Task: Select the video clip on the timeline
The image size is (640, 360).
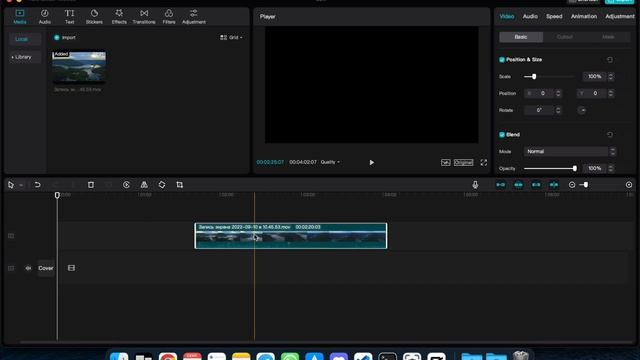Action: pos(291,236)
